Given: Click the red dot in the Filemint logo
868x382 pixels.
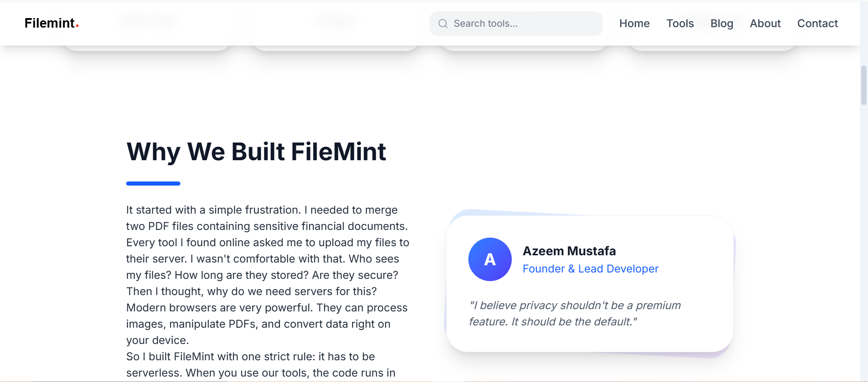Looking at the screenshot, I should pos(78,26).
